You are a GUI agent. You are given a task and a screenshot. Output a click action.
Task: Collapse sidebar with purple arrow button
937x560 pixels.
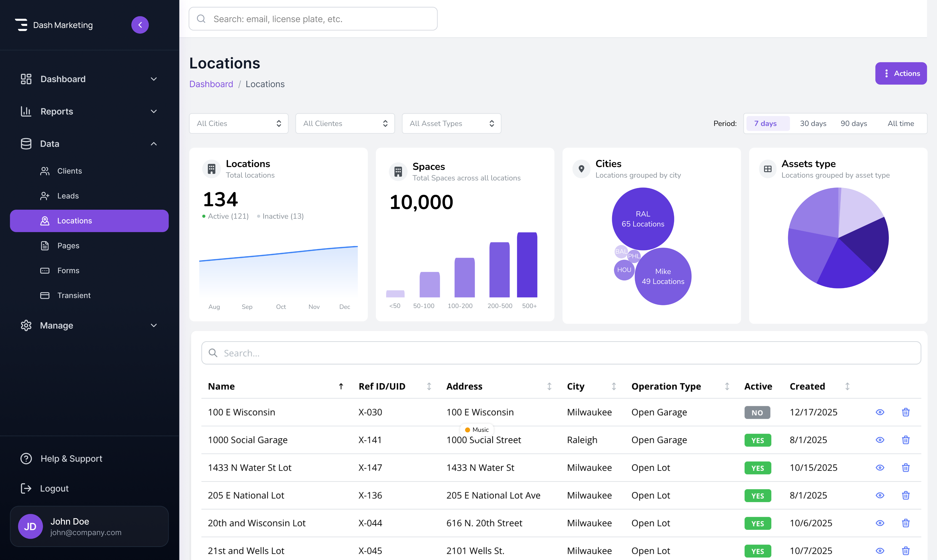pyautogui.click(x=140, y=25)
